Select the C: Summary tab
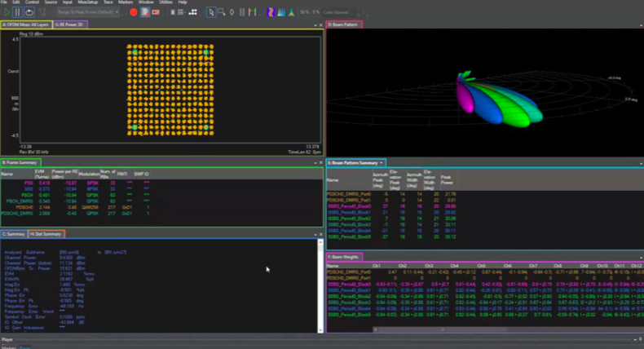The image size is (644, 349). [14, 234]
